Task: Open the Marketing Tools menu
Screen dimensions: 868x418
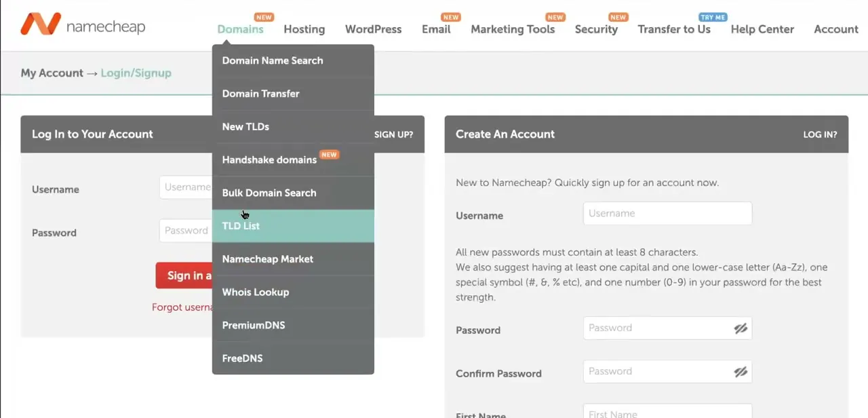Action: 513,29
